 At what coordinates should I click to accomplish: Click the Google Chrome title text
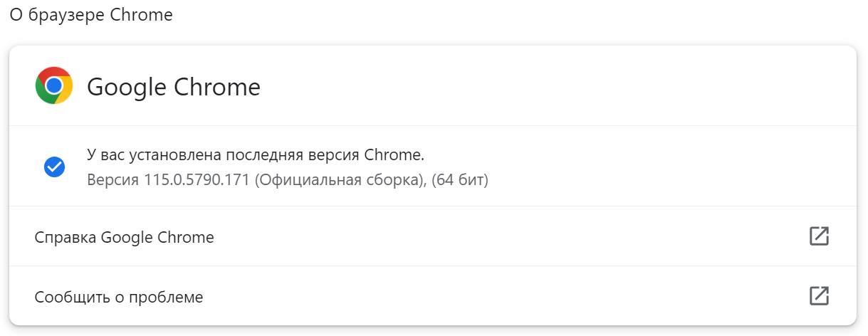click(173, 87)
